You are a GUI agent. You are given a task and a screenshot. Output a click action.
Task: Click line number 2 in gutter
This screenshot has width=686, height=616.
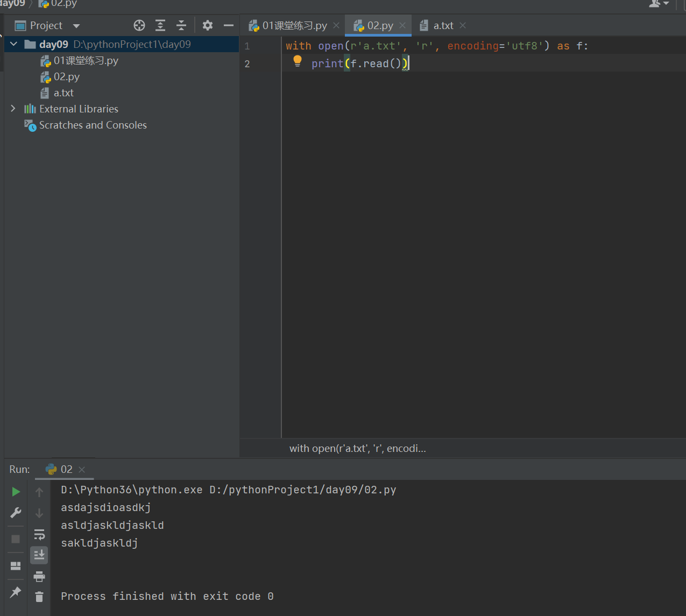tap(247, 64)
